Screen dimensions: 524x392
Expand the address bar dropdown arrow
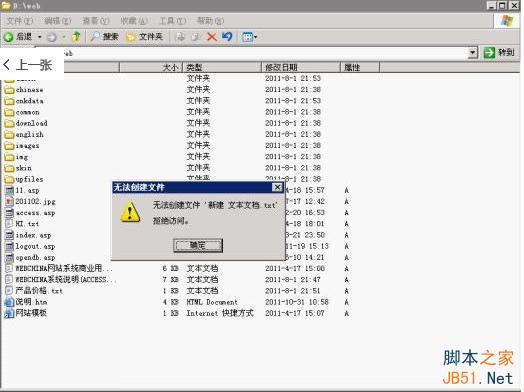[x=473, y=52]
